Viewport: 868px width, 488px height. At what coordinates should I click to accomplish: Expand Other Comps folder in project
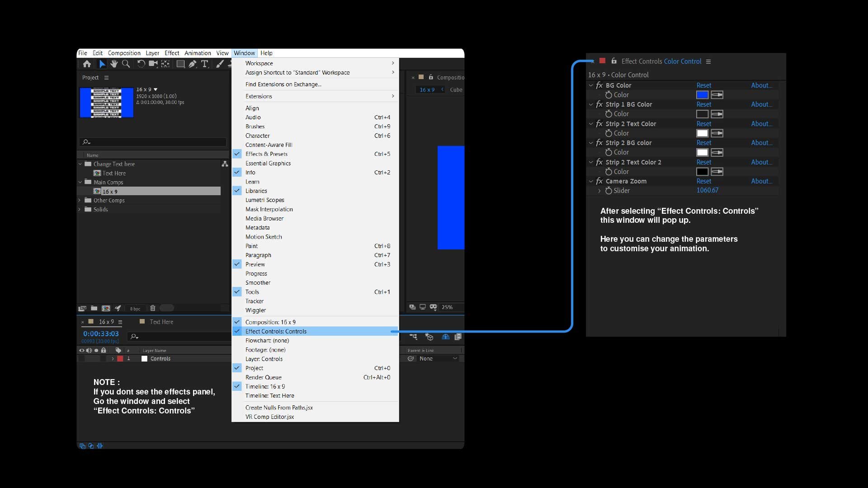click(79, 200)
